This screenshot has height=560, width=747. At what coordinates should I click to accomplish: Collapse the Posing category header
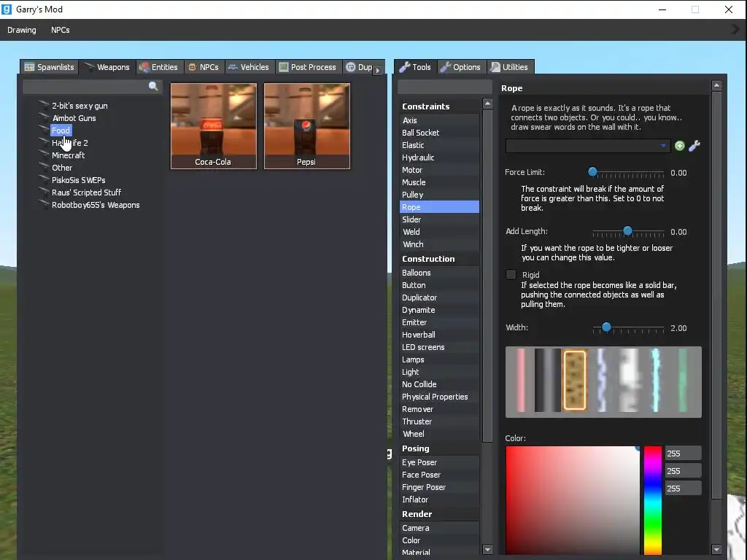click(439, 448)
